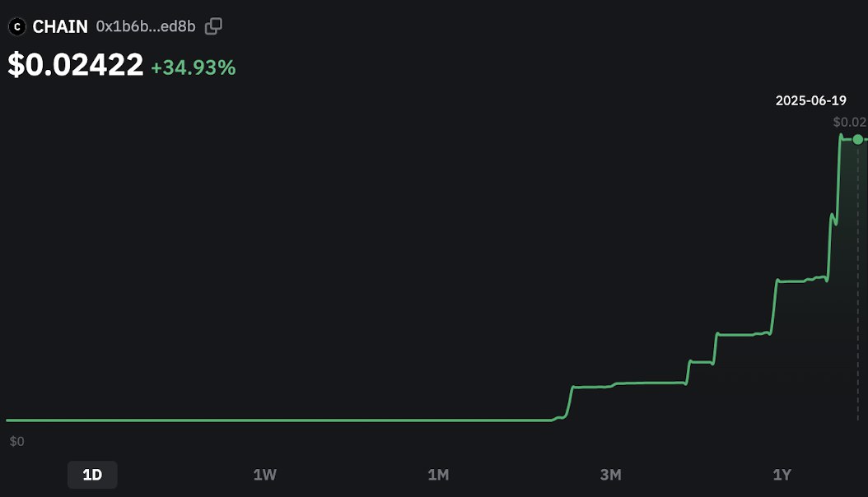Viewport: 868px width, 497px height.
Task: Click the green data point marker
Action: (857, 139)
